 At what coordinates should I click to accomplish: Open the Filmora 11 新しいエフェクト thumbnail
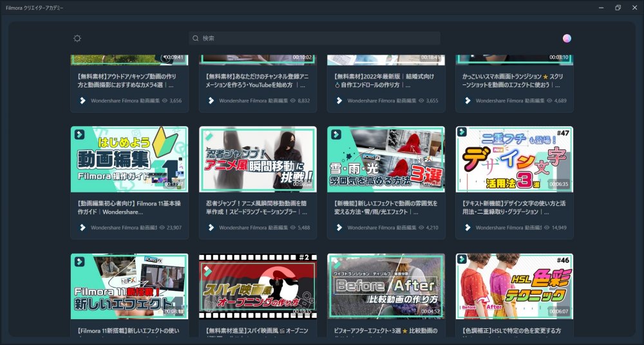pyautogui.click(x=129, y=286)
